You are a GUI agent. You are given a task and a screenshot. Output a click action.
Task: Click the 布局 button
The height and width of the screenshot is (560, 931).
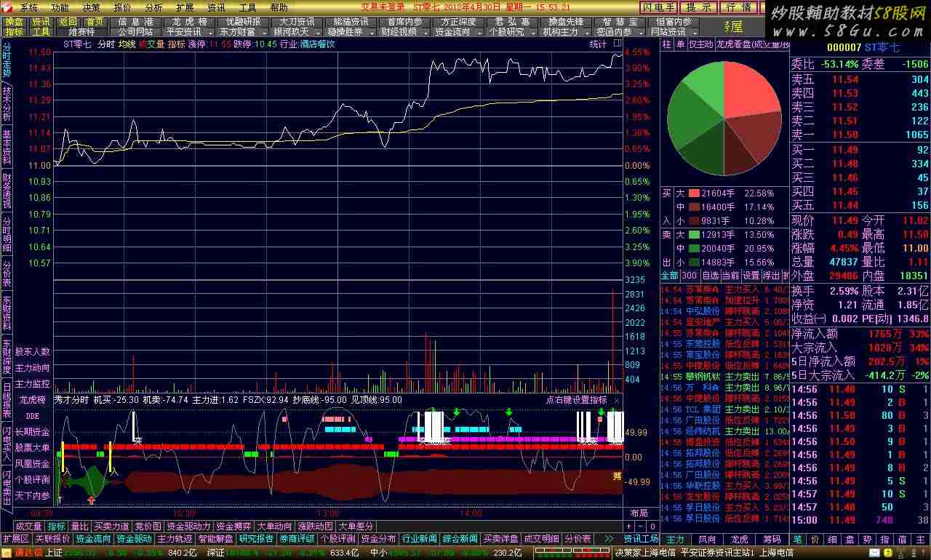639,513
